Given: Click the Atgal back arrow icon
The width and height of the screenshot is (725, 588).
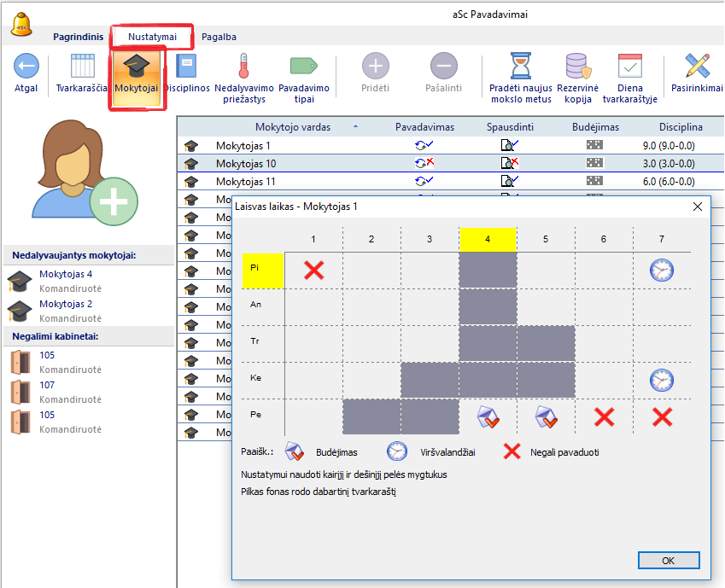Looking at the screenshot, I should tap(26, 66).
